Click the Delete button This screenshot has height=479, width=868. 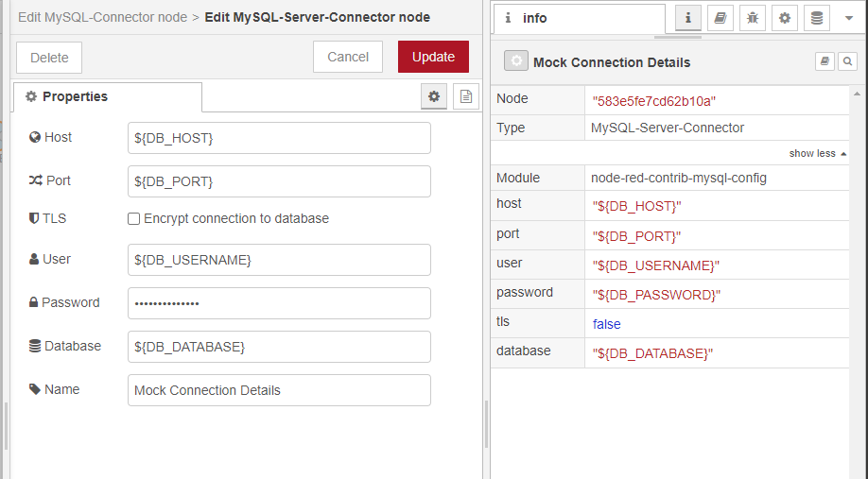pos(49,58)
